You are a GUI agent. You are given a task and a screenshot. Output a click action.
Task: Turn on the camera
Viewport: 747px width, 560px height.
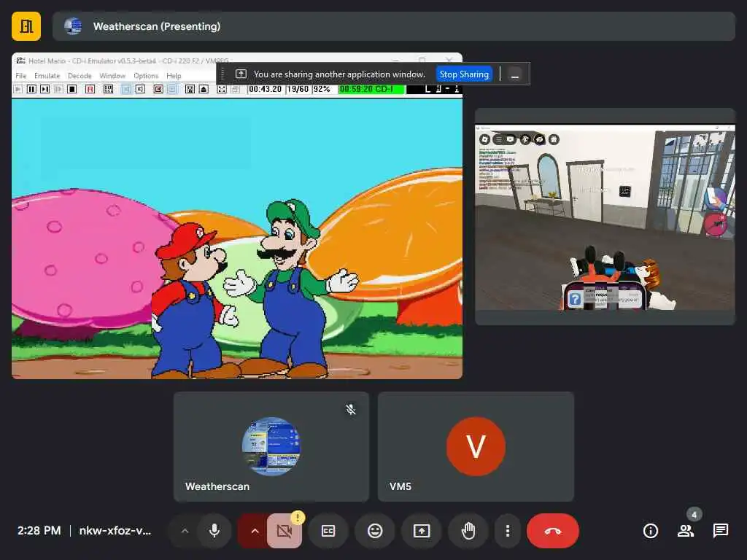point(285,531)
